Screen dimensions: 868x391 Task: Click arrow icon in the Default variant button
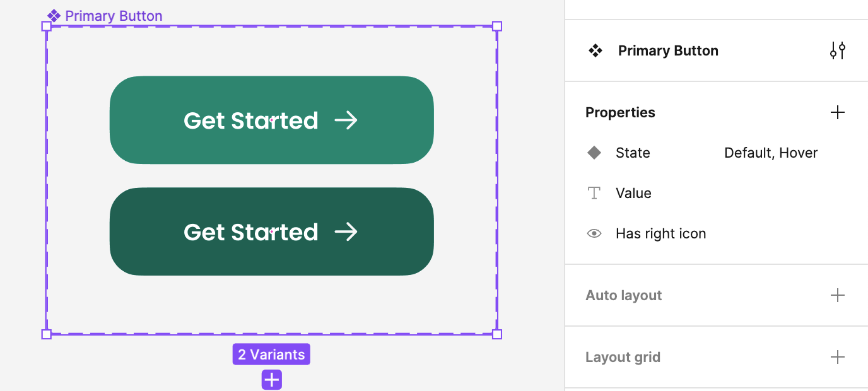click(x=346, y=120)
